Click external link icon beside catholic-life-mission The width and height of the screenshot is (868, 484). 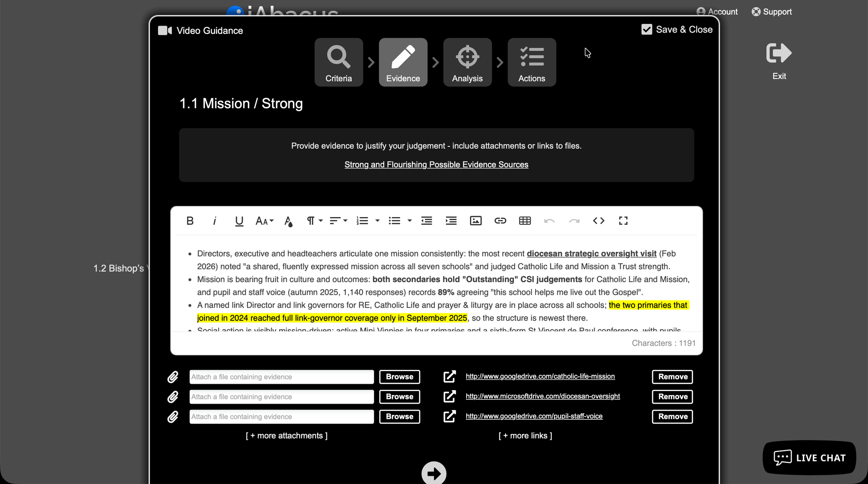(450, 376)
